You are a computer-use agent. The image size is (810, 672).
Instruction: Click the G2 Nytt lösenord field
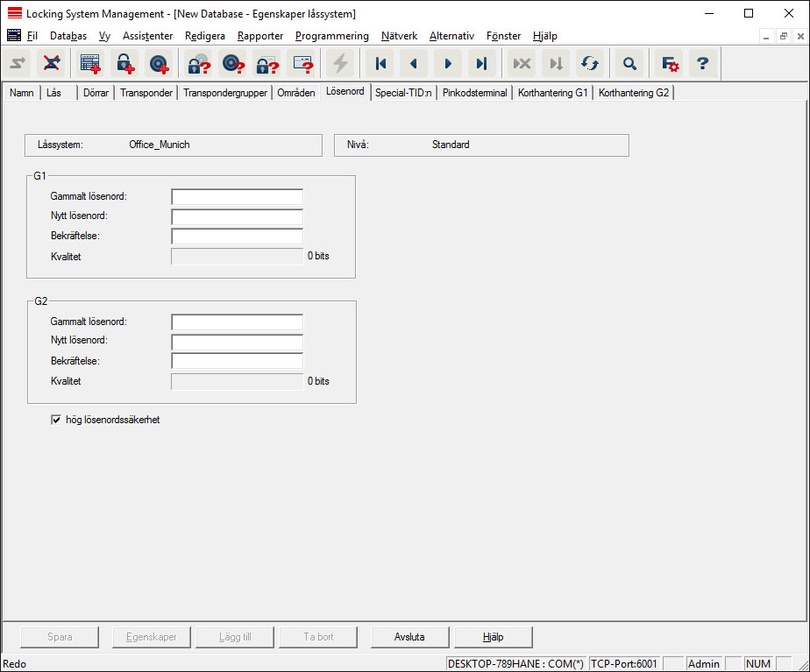click(237, 342)
